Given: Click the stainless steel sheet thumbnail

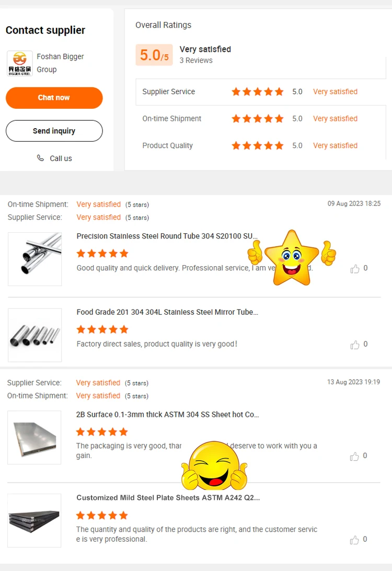Looking at the screenshot, I should [x=34, y=437].
